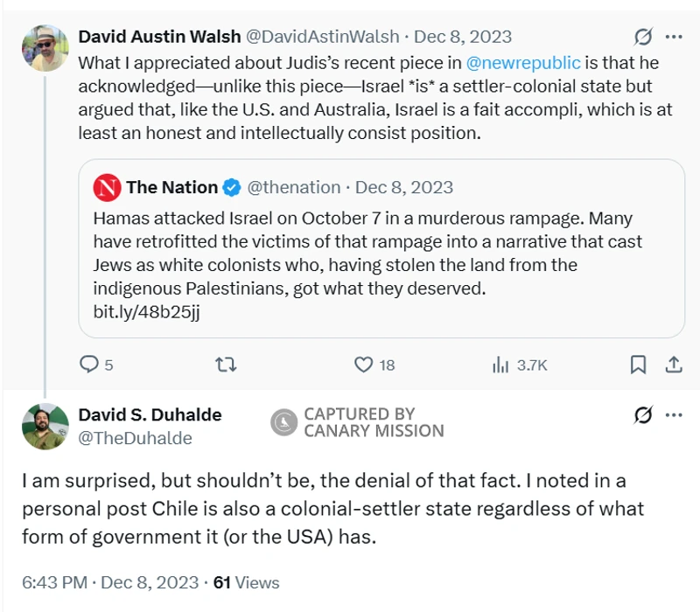Click the Grok icon on Duhalde's reply
This screenshot has height=612, width=700.
[x=643, y=415]
